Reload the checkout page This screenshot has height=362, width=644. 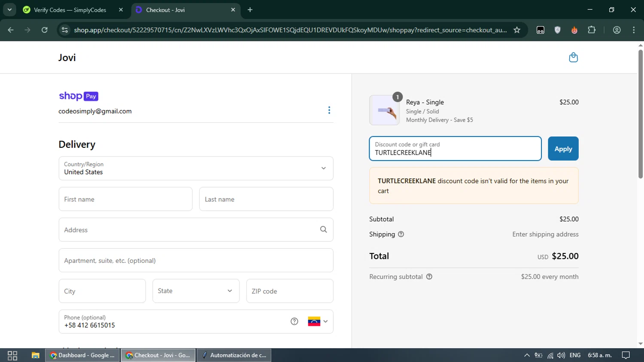pyautogui.click(x=44, y=30)
